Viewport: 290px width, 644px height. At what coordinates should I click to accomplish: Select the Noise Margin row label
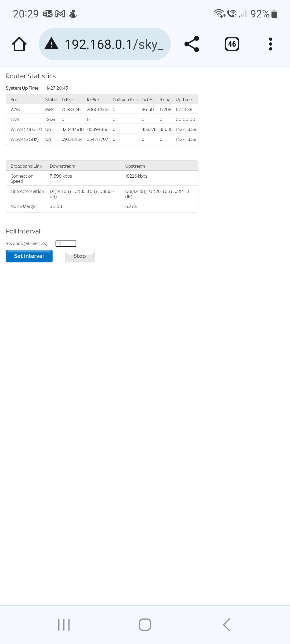point(23,206)
